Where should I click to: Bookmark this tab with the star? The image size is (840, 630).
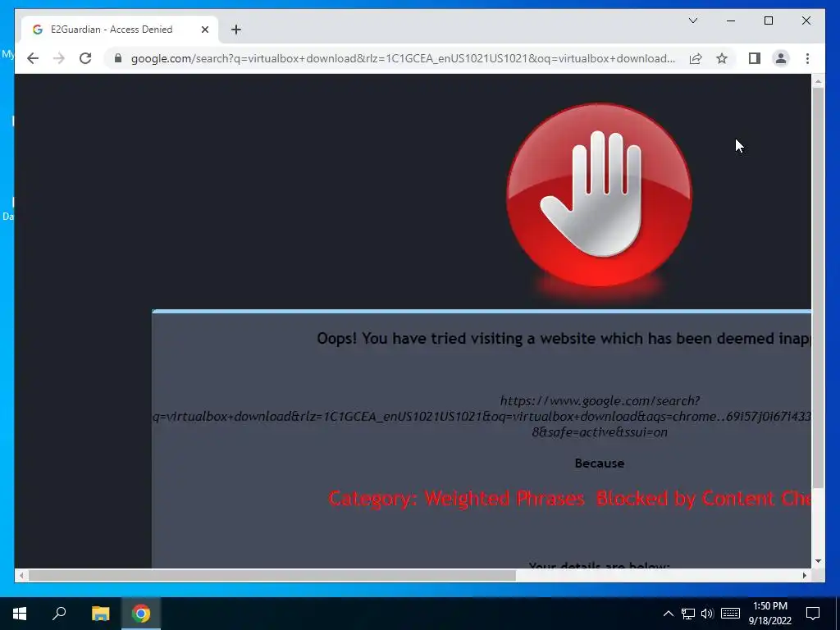click(x=722, y=58)
